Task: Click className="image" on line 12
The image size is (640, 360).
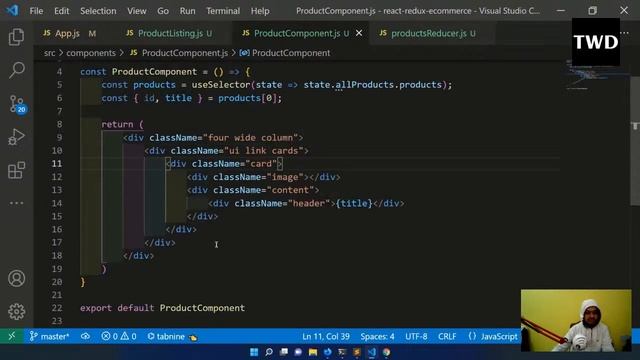Action: [258, 177]
